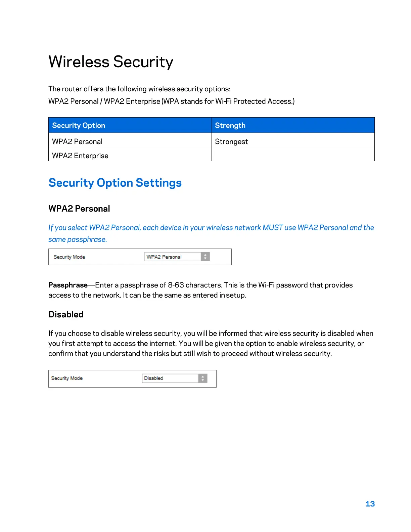The height and width of the screenshot is (532, 411).
Task: Click the Strongest table cell
Action: 231,142
